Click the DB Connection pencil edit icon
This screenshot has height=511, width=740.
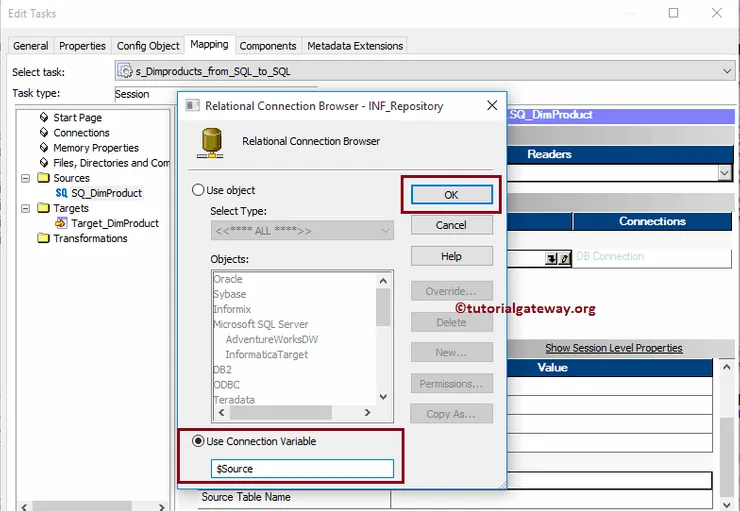click(x=564, y=259)
